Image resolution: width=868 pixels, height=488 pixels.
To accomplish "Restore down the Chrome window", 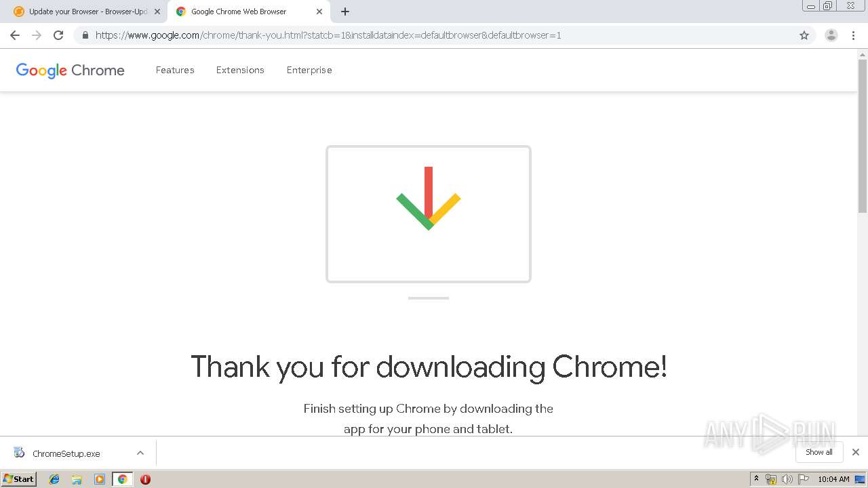I will pyautogui.click(x=827, y=5).
